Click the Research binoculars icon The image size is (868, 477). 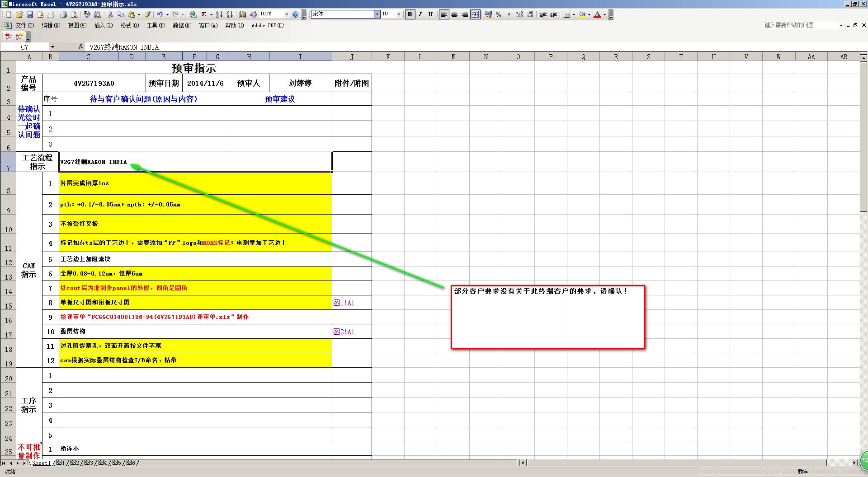pyautogui.click(x=97, y=14)
